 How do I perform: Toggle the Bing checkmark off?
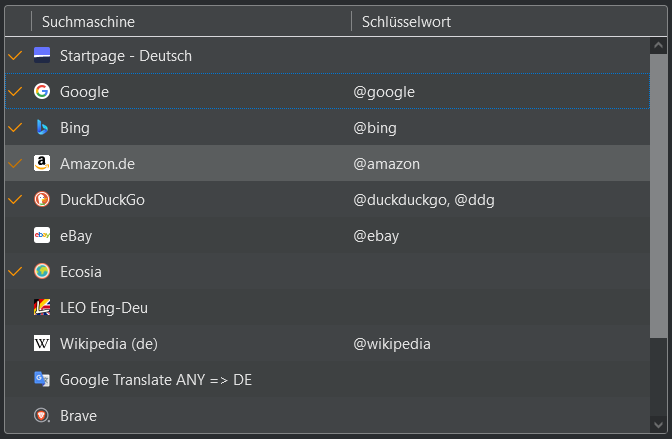(15, 127)
